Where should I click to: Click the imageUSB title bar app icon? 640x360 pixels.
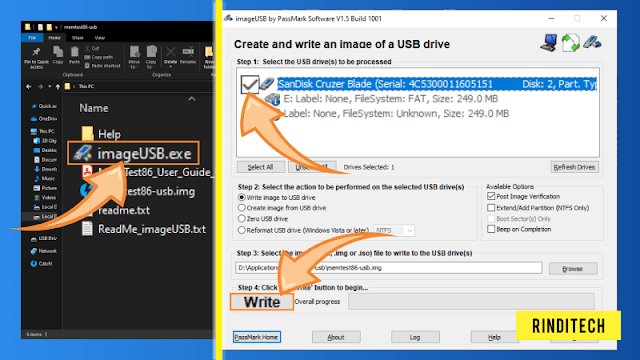pyautogui.click(x=228, y=18)
